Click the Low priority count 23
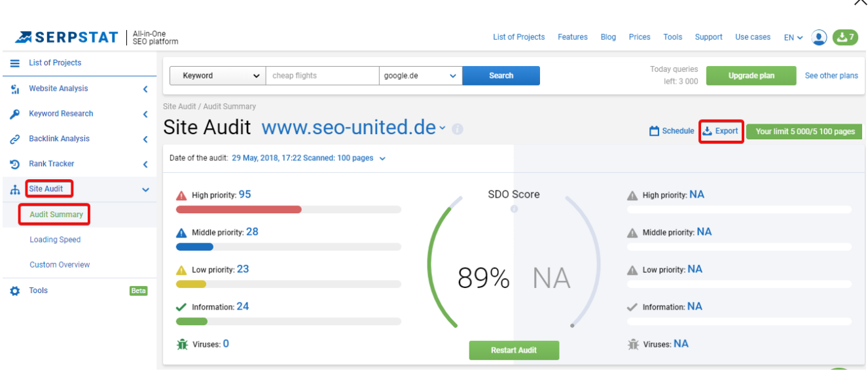Image resolution: width=868 pixels, height=371 pixels. click(243, 270)
